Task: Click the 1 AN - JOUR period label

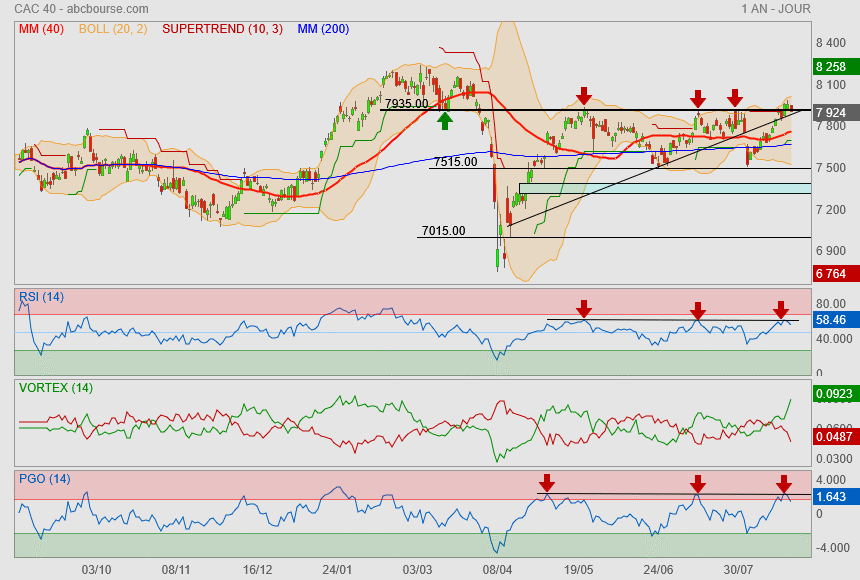Action: (776, 9)
